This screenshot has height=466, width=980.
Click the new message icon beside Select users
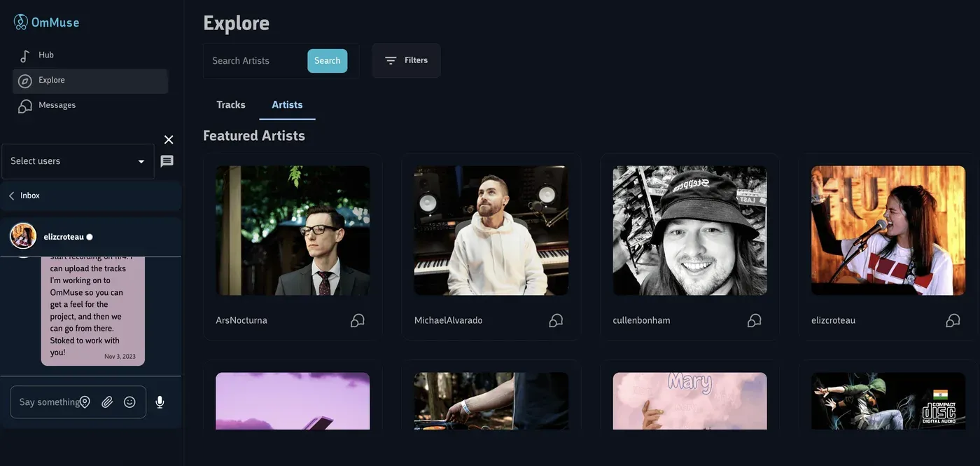pos(167,161)
